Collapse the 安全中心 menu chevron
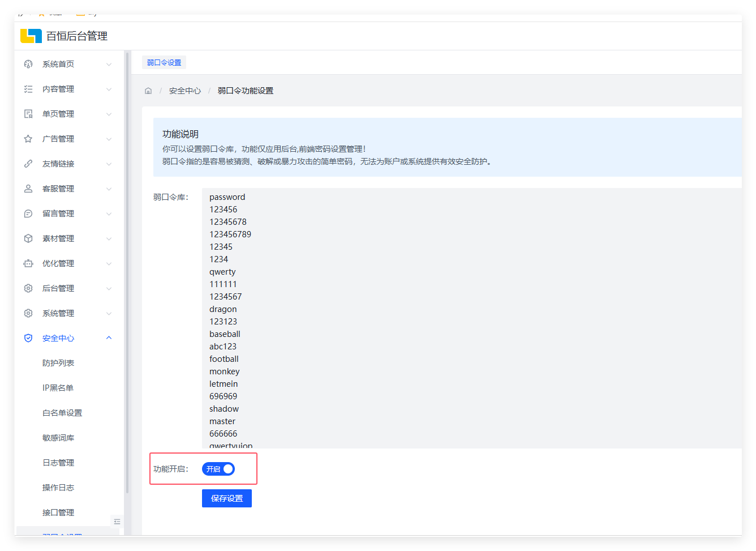The height and width of the screenshot is (551, 756). [109, 338]
